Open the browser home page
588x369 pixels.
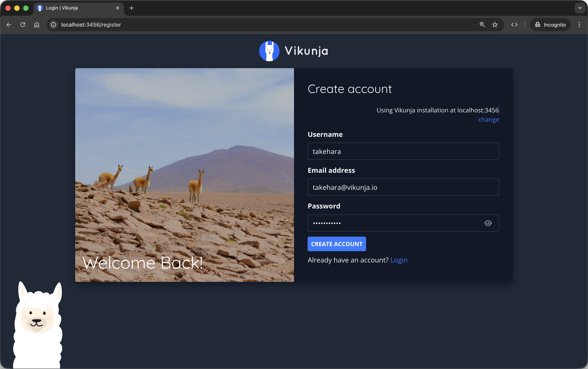coord(37,25)
